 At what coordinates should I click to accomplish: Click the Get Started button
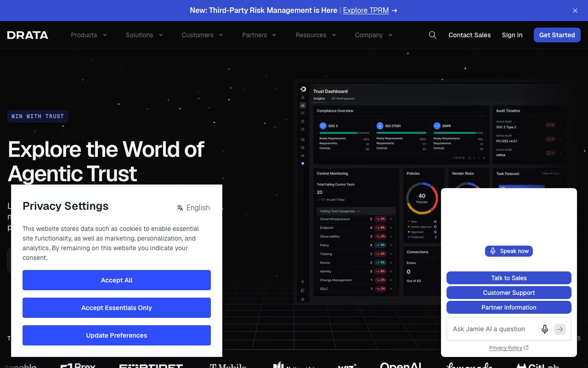[557, 35]
